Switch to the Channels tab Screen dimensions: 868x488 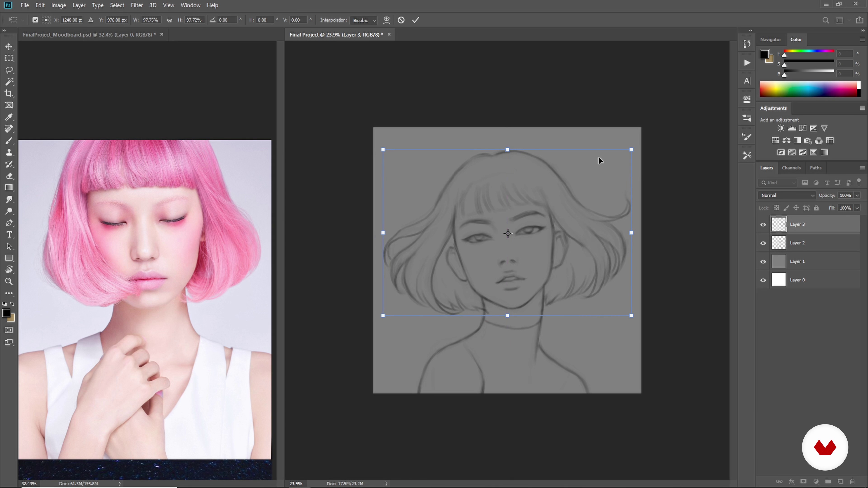tap(791, 168)
